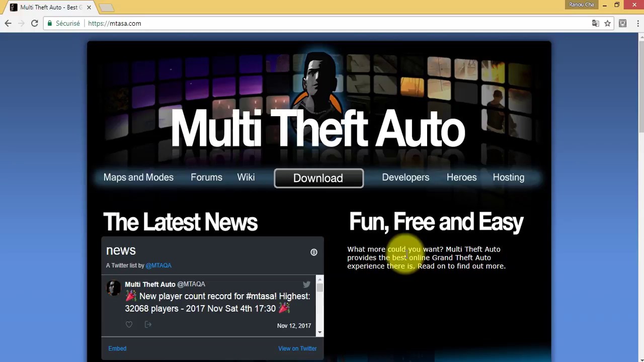The image size is (644, 362).
Task: Open the Heroes page
Action: click(461, 177)
